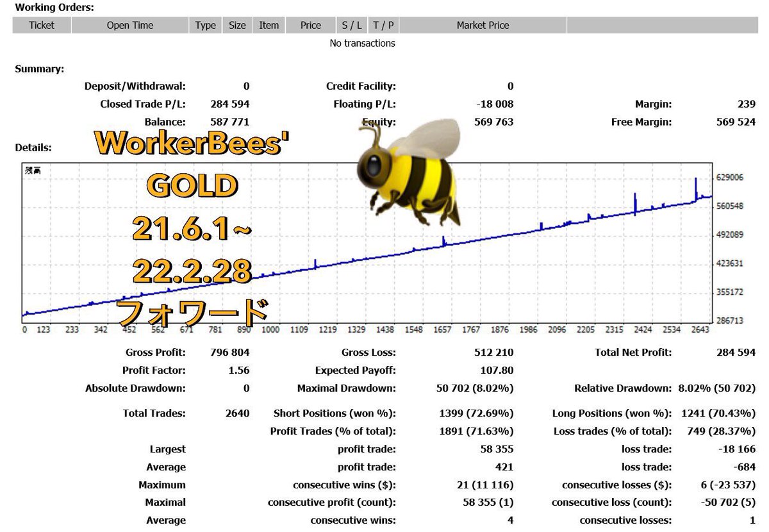The height and width of the screenshot is (532, 769).
Task: Click the 'Summary:' heading
Action: (x=39, y=69)
